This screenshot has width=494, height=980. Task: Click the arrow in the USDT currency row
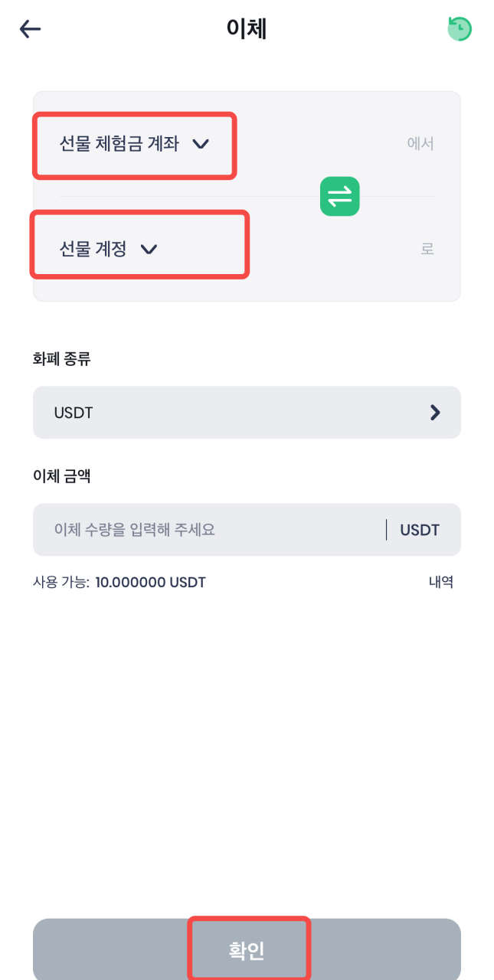pyautogui.click(x=435, y=413)
